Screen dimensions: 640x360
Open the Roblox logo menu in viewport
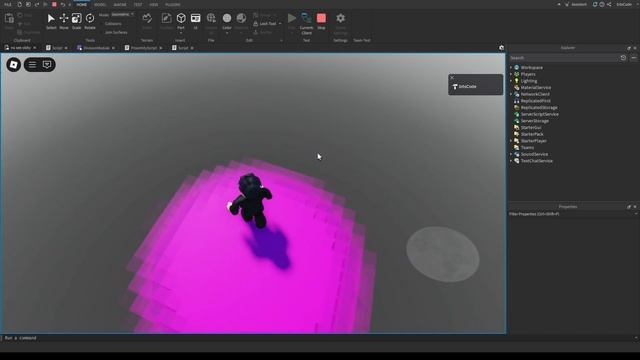click(13, 64)
